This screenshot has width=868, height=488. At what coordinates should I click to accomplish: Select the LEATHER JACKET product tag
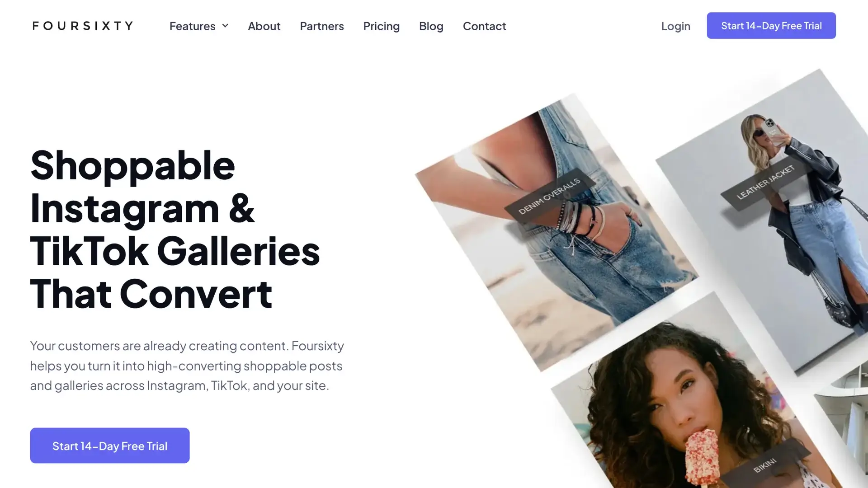tap(765, 182)
